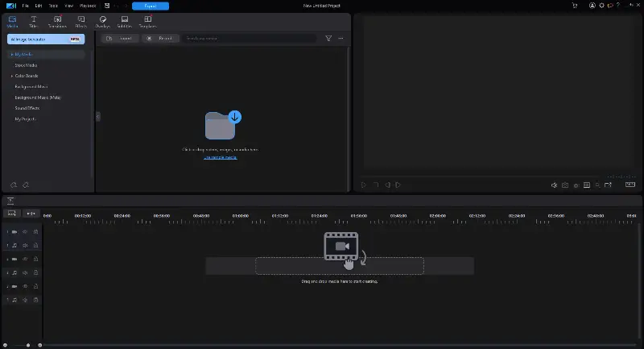
Task: Save the project with the disk icon
Action: point(107,6)
